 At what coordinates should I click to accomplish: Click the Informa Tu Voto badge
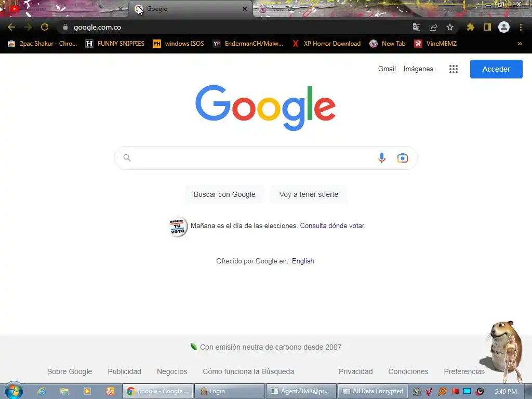pos(178,227)
